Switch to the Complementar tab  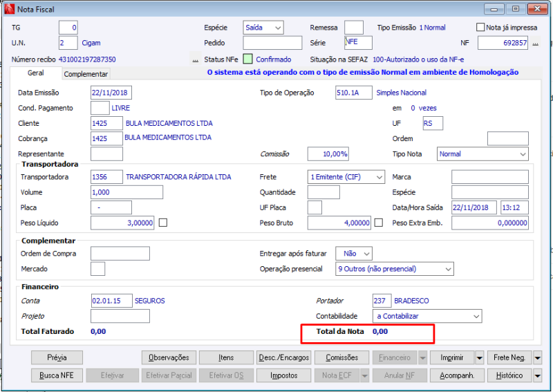[86, 74]
